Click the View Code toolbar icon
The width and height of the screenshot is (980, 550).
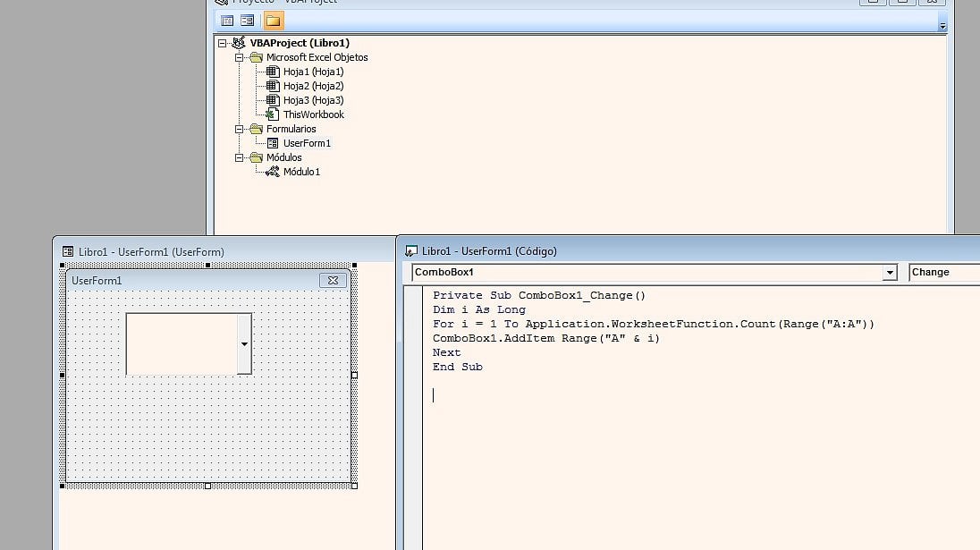[227, 21]
